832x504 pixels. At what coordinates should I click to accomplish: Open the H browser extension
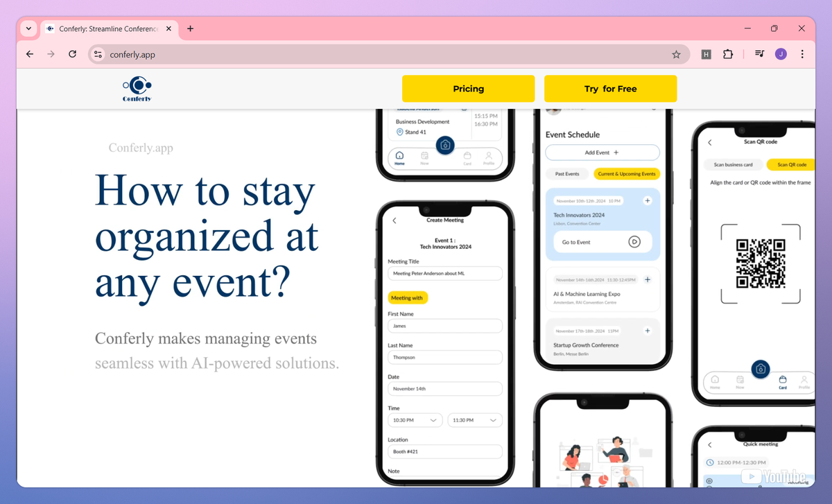click(x=706, y=54)
